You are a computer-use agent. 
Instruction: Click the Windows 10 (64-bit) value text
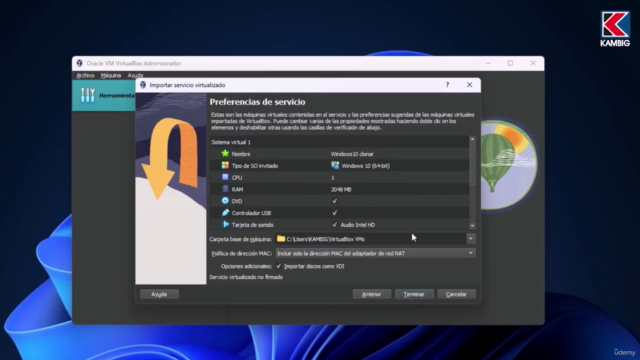point(365,166)
